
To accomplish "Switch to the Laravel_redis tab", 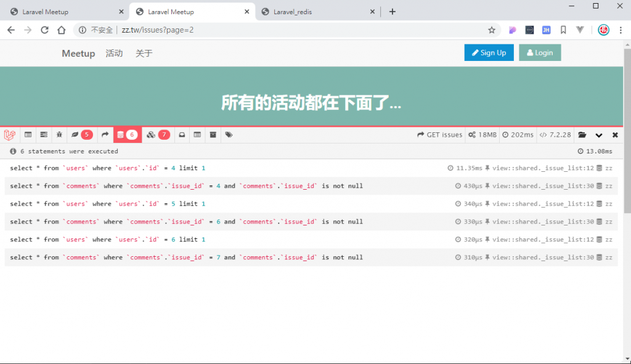I will [318, 12].
